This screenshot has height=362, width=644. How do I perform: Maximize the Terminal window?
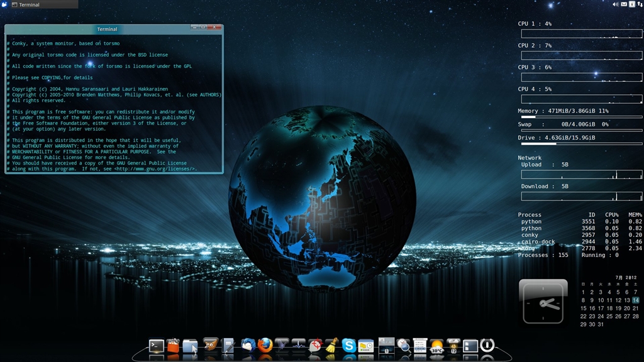204,28
